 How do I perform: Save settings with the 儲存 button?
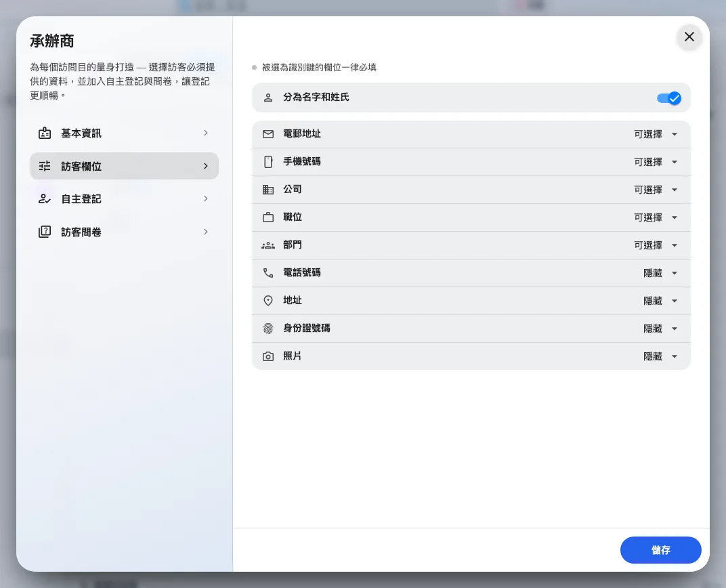(x=661, y=550)
